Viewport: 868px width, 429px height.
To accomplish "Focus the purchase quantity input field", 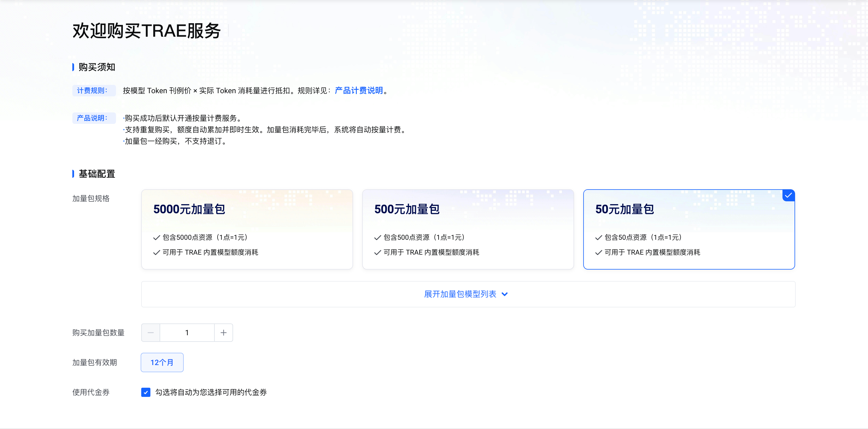I will click(x=187, y=333).
